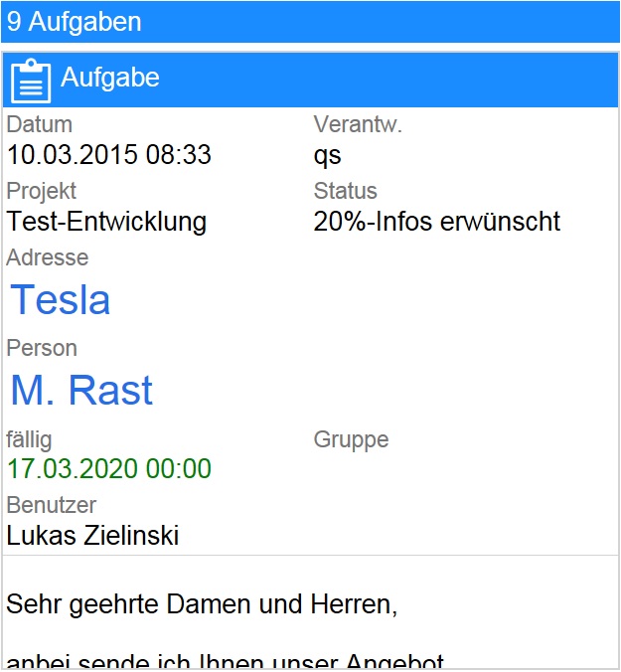Click the "Adresse" field label

coord(48,258)
